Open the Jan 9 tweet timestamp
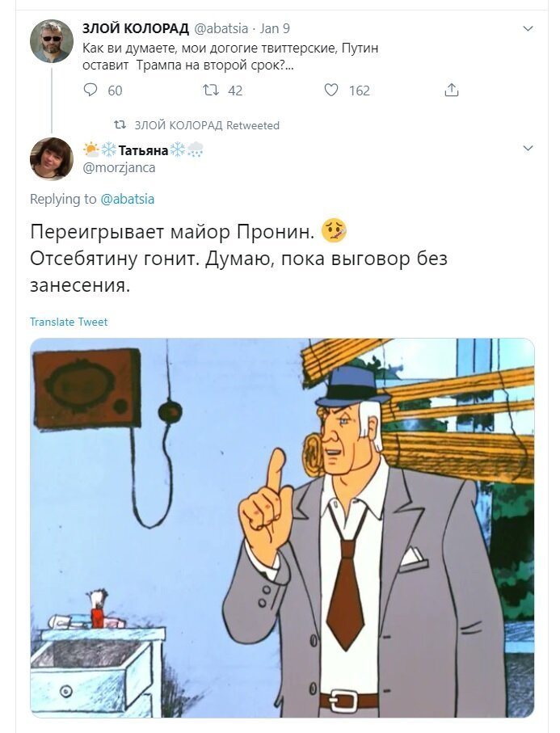Viewport: 560px width, 733px height. tap(275, 28)
